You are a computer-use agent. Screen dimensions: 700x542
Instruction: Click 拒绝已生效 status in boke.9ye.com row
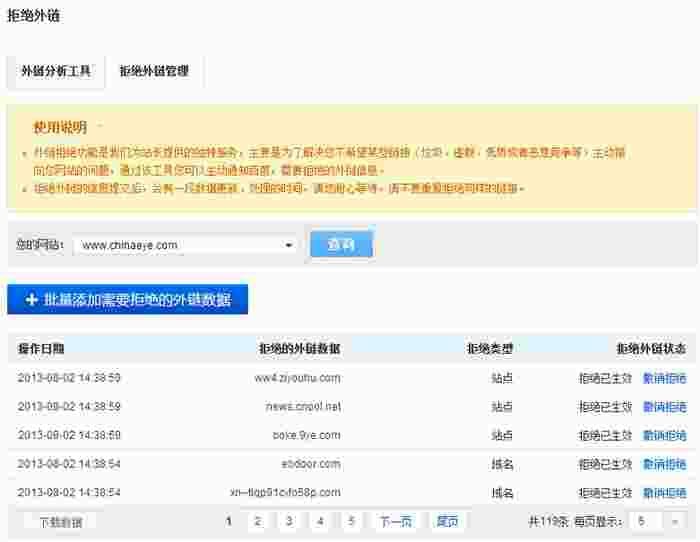[605, 435]
